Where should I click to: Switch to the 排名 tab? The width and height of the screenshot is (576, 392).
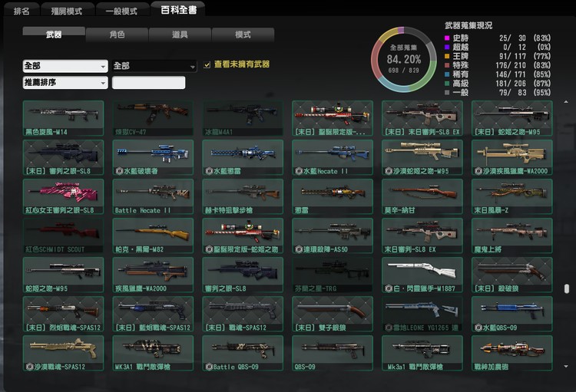[x=22, y=11]
